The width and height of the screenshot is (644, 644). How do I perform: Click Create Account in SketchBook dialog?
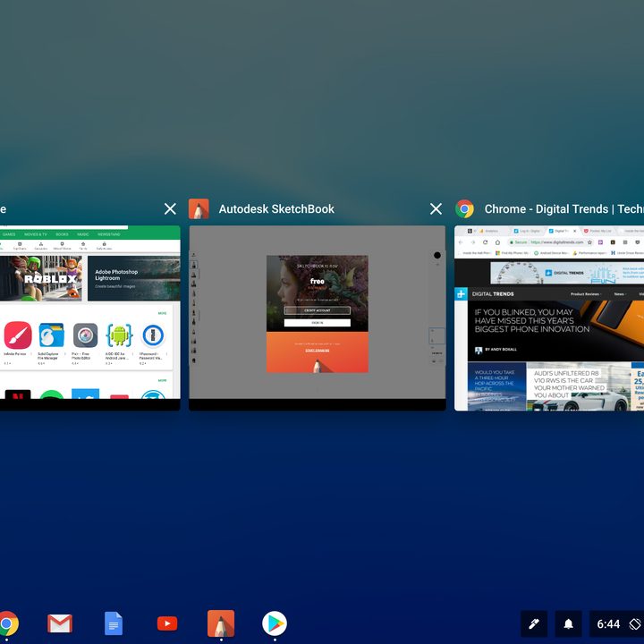pyautogui.click(x=317, y=310)
